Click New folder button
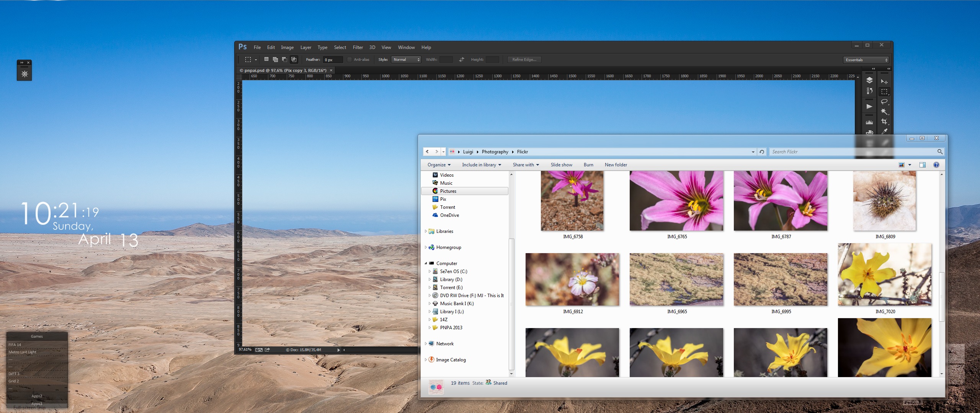The image size is (980, 413). (616, 165)
